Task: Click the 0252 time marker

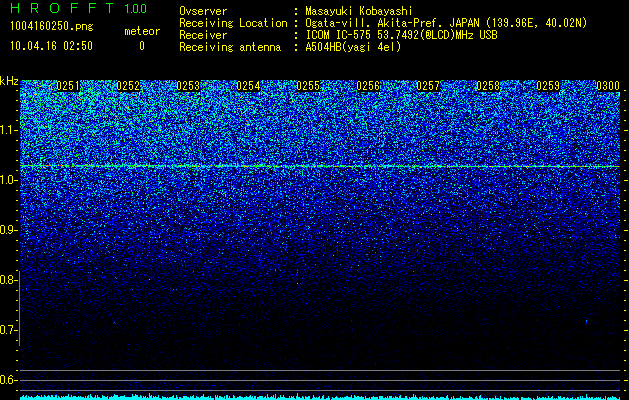Action: coord(128,86)
